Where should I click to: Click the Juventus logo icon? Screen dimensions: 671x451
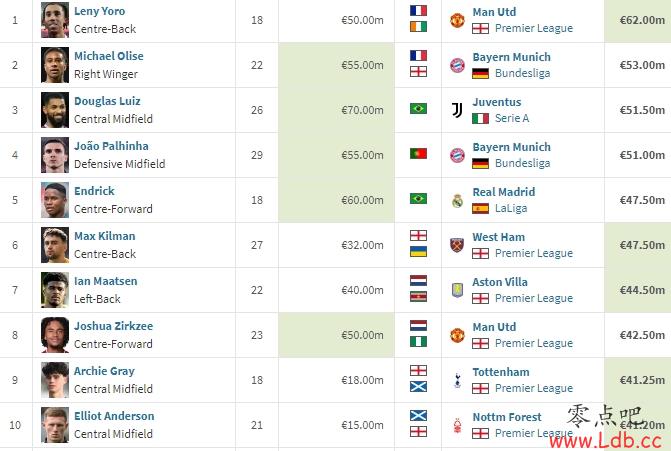(x=457, y=110)
